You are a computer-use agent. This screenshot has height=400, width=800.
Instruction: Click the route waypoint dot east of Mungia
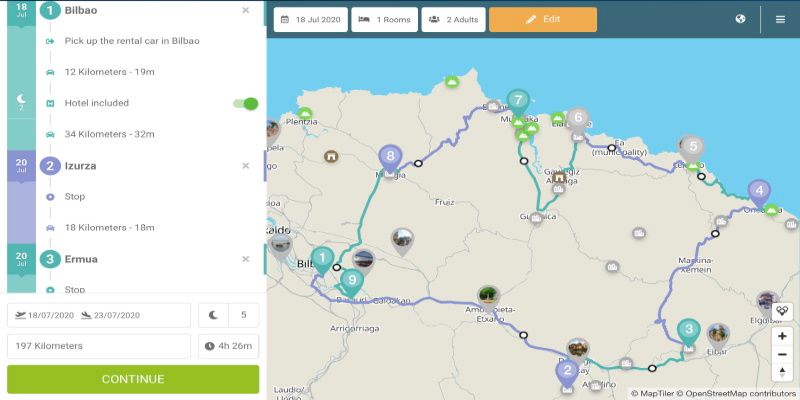click(418, 164)
